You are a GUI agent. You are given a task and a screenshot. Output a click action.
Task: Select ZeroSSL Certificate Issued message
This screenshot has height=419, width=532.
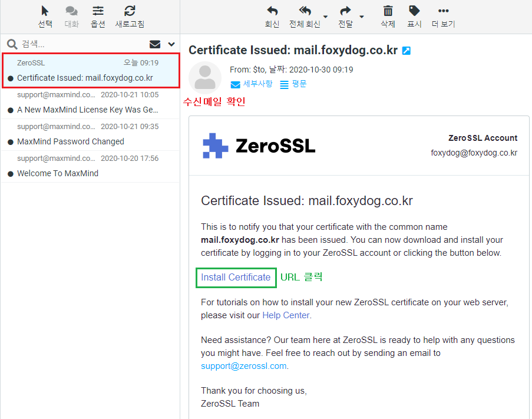tap(91, 70)
